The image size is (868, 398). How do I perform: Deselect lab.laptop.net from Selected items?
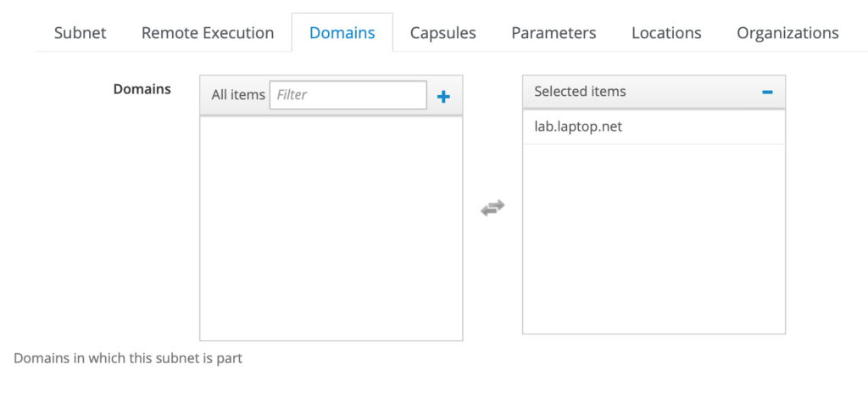[x=654, y=127]
